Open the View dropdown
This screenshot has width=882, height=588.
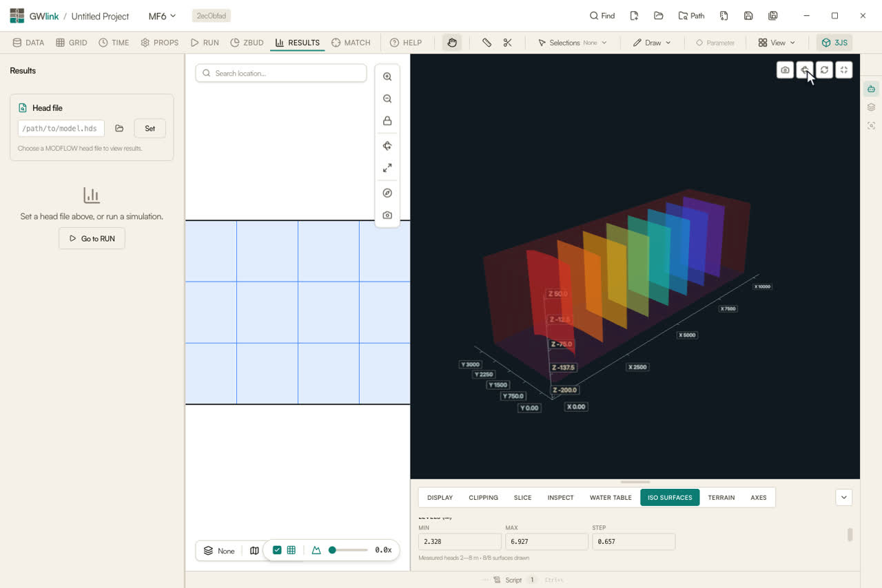point(777,43)
